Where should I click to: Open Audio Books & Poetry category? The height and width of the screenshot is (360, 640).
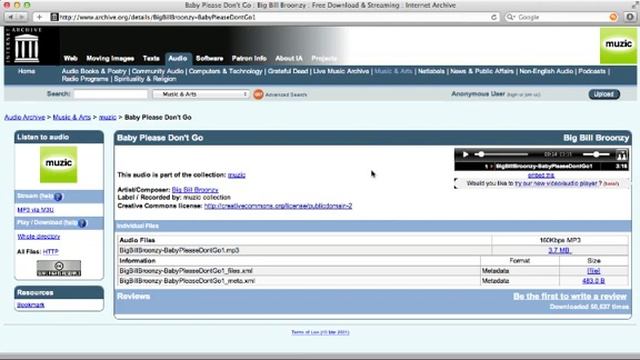pyautogui.click(x=94, y=71)
